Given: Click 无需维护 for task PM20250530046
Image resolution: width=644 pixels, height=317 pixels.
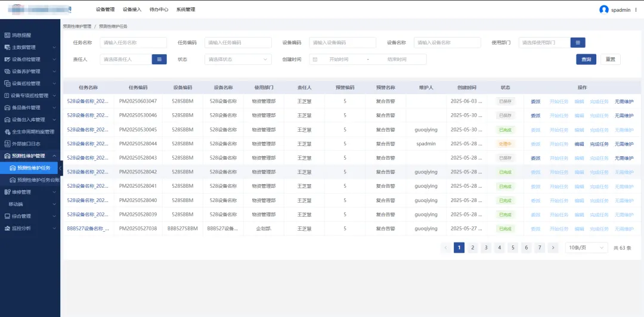Looking at the screenshot, I should (624, 116).
